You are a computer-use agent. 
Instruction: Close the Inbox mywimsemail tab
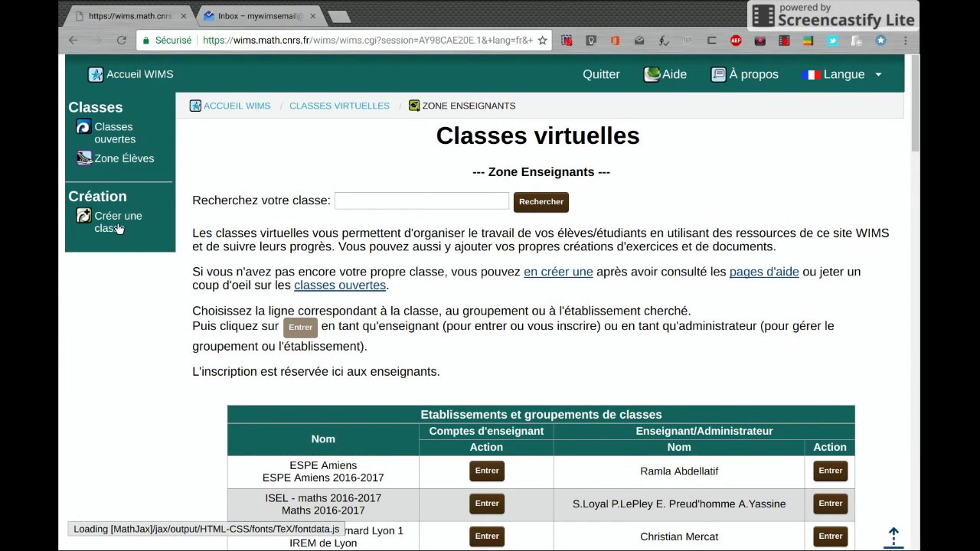point(312,16)
